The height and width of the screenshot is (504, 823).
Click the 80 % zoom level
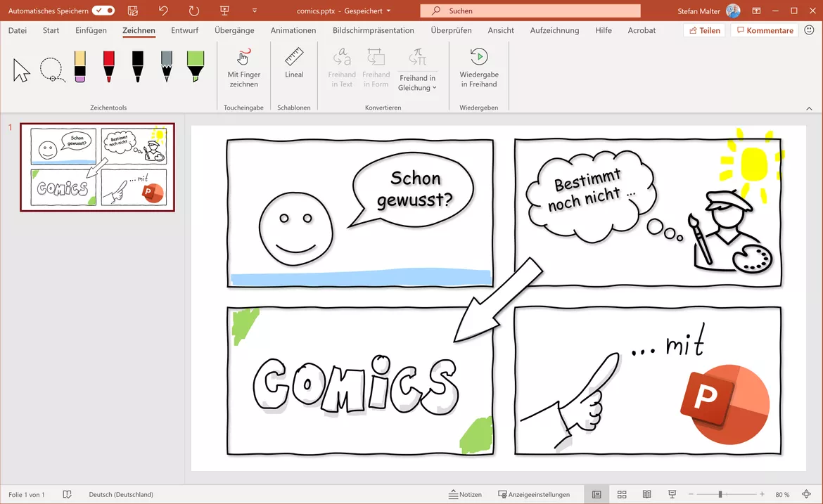coord(782,495)
